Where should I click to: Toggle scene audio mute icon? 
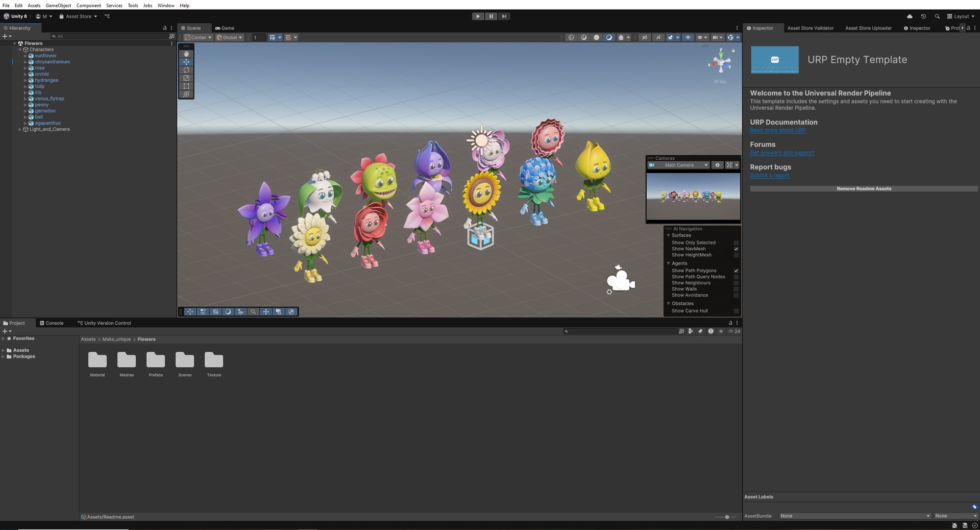pyautogui.click(x=658, y=37)
